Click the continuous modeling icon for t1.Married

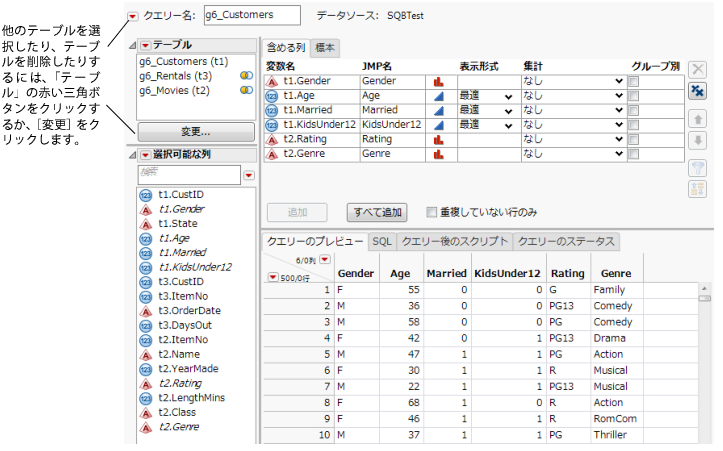[x=439, y=111]
